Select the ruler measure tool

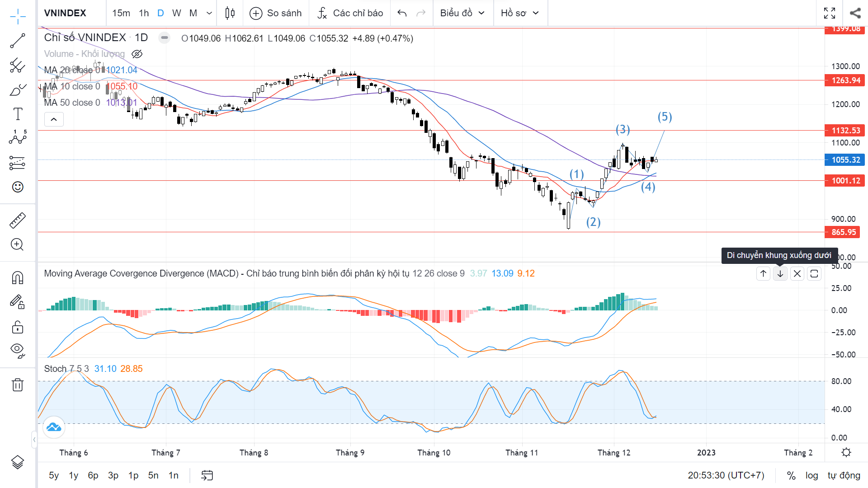18,221
